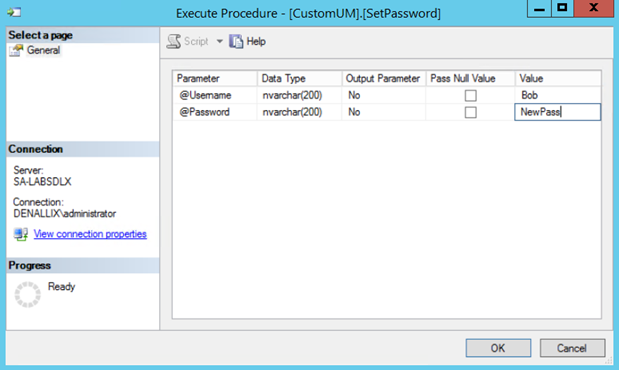Click the Ready progress spinner icon

(x=28, y=294)
